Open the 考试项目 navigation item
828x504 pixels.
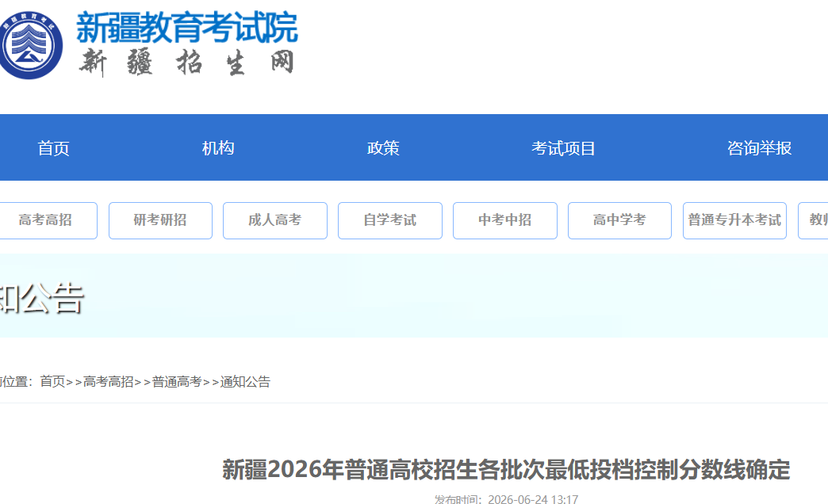coord(563,148)
